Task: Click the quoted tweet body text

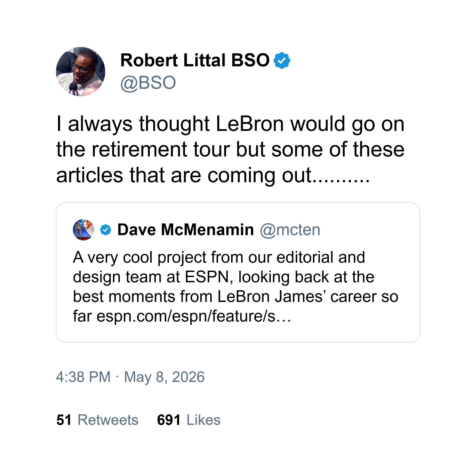Action: [235, 286]
